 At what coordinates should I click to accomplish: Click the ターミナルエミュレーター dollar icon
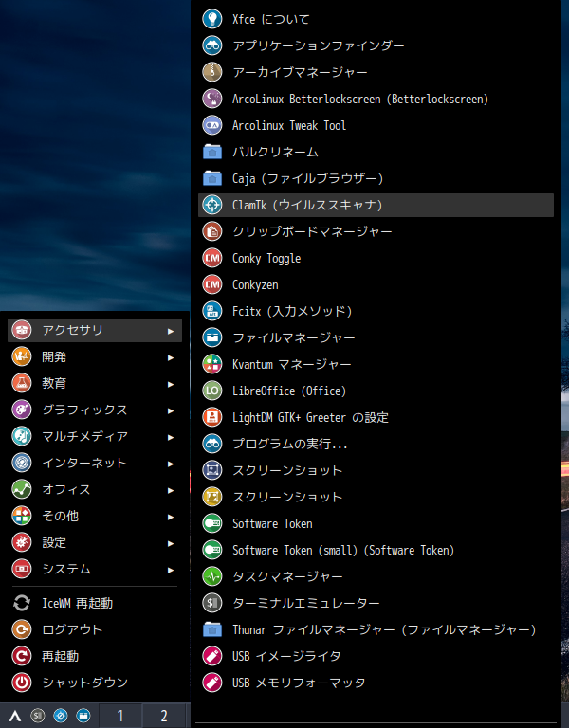click(212, 603)
